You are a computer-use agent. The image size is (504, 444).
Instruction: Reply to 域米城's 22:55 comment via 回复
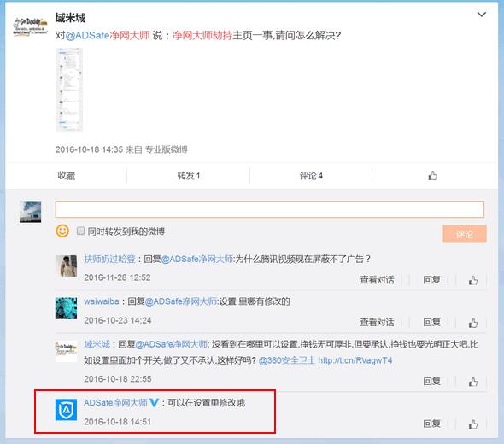click(x=431, y=382)
